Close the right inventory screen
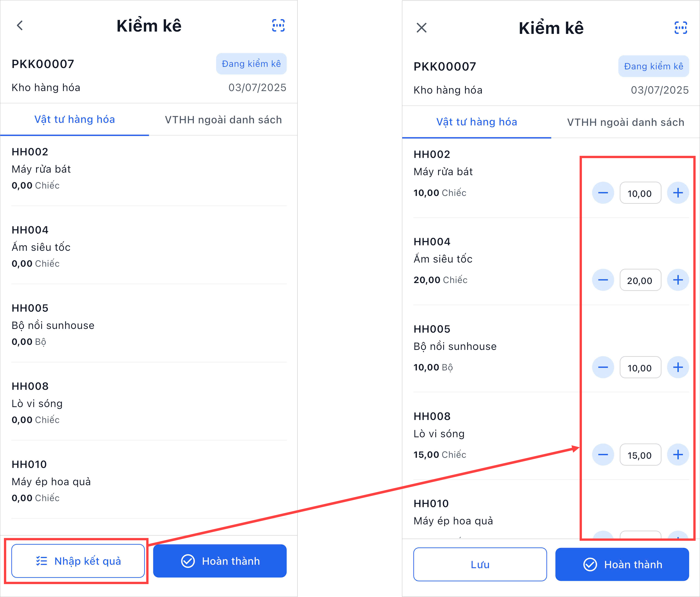The width and height of the screenshot is (700, 597). click(422, 28)
